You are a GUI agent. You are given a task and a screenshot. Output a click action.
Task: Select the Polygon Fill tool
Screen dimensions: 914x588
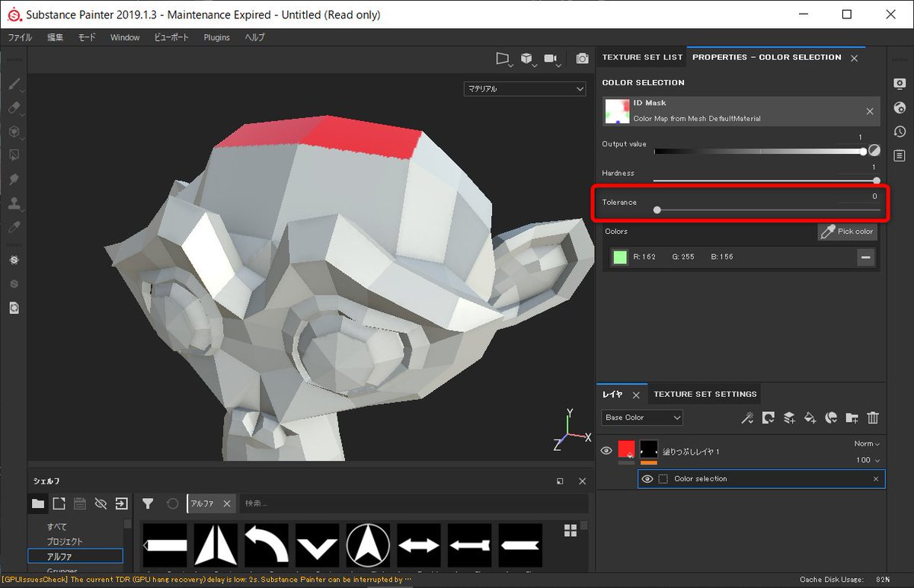coord(14,155)
